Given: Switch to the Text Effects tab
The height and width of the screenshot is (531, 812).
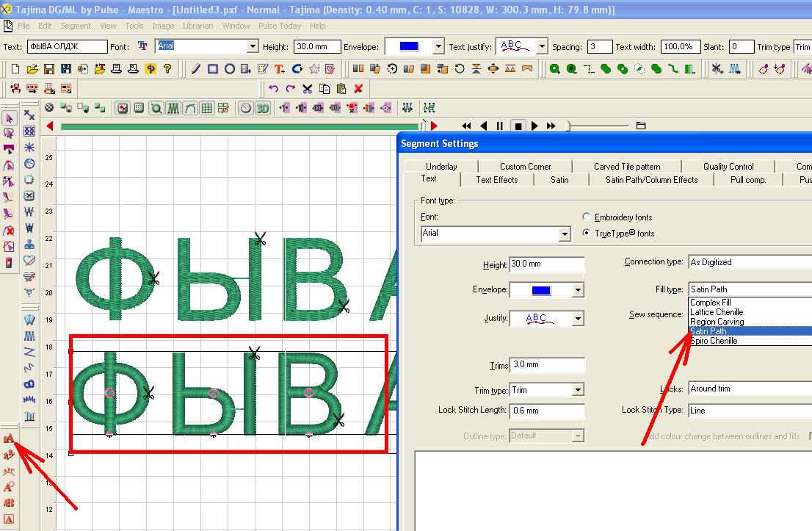Looking at the screenshot, I should pyautogui.click(x=496, y=179).
